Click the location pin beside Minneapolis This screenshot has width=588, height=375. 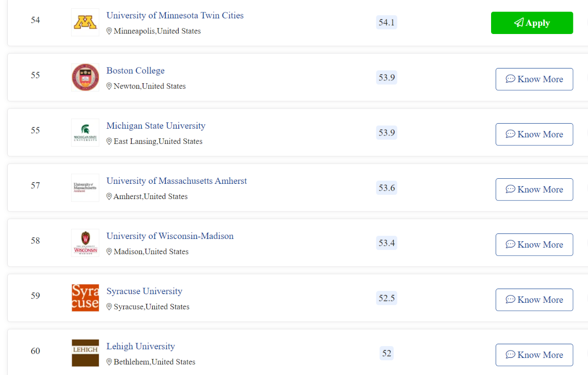tap(109, 31)
